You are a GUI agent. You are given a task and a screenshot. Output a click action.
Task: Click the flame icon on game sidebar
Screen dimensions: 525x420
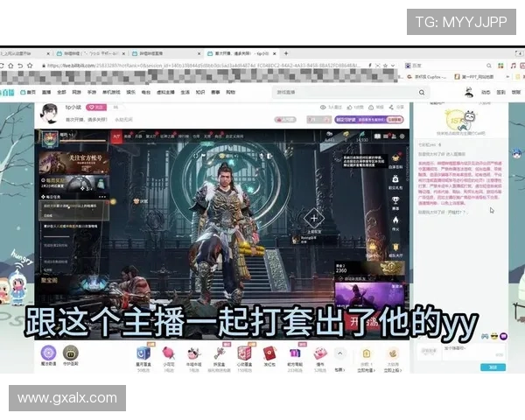(395, 220)
